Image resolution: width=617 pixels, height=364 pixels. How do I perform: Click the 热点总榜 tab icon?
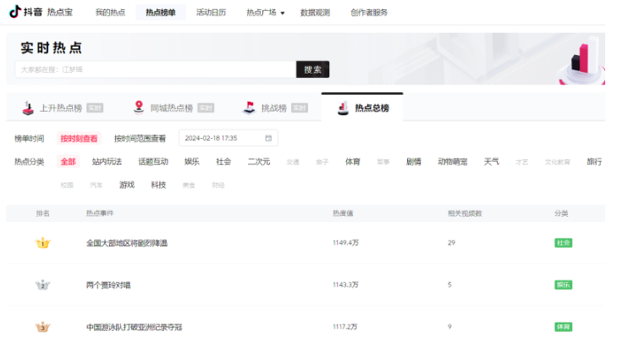[343, 108]
